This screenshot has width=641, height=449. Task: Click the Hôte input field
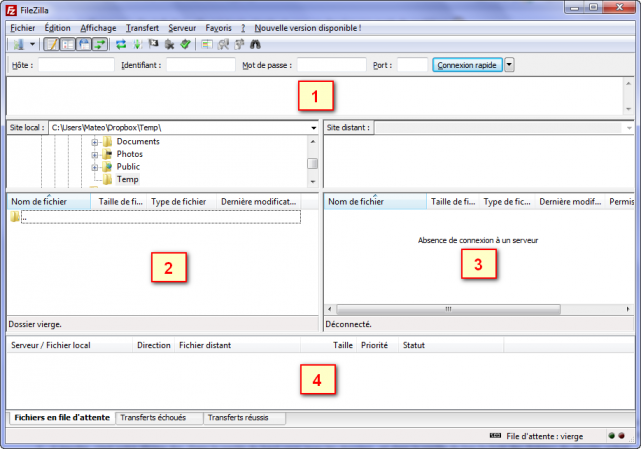pos(76,65)
